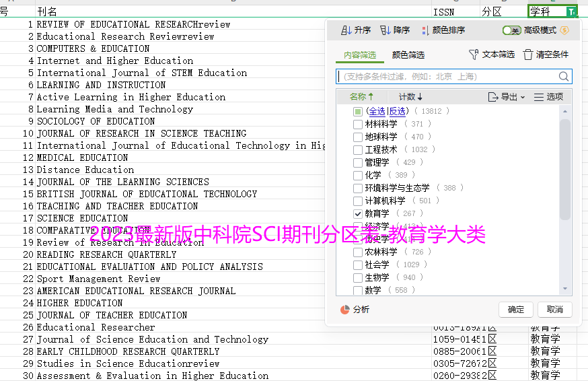Click the 反选 invert selection link
Image resolution: width=588 pixels, height=381 pixels.
pos(397,111)
